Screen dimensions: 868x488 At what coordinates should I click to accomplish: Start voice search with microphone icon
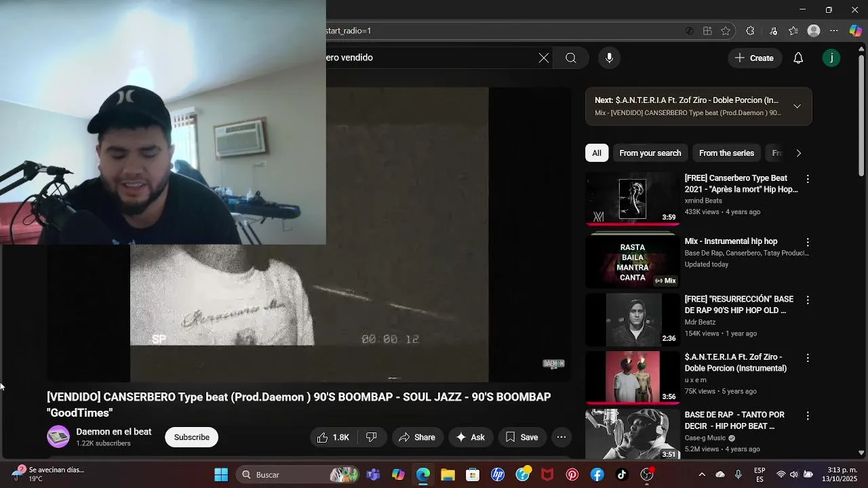coord(609,58)
